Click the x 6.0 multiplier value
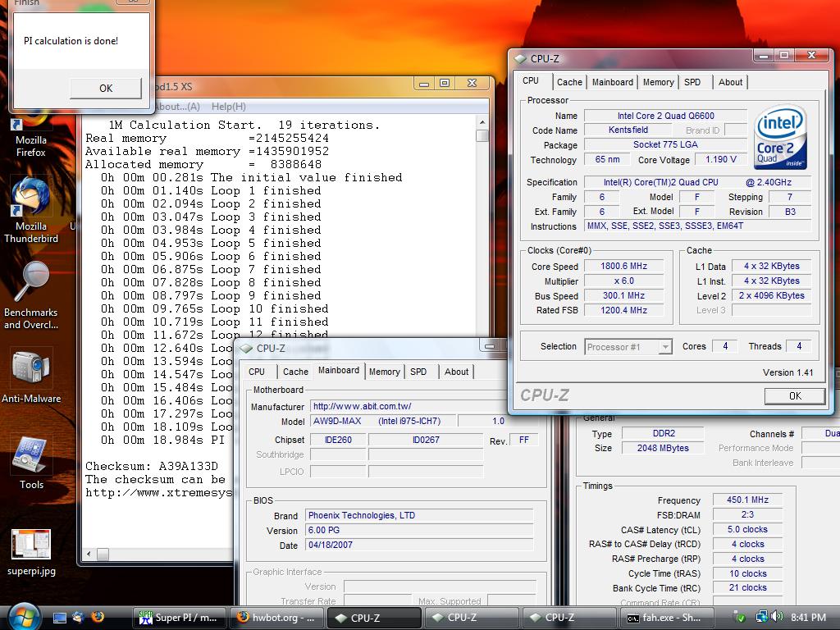The width and height of the screenshot is (840, 630). point(623,281)
